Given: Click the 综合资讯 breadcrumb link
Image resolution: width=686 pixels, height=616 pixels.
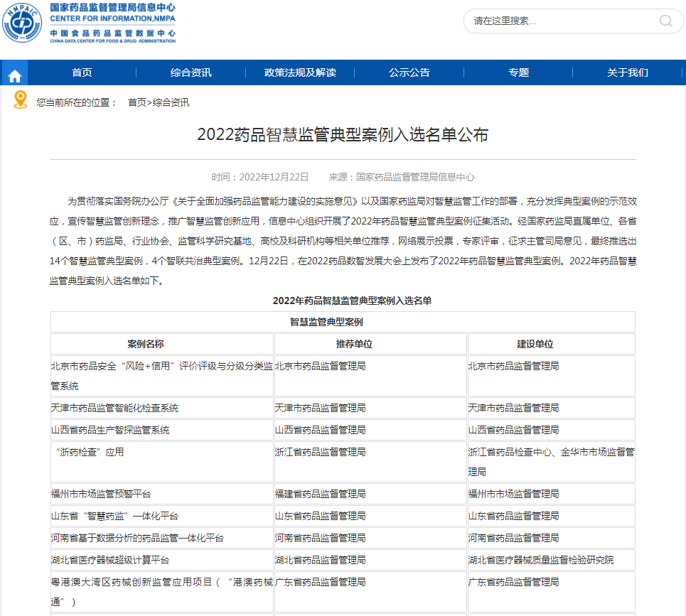Looking at the screenshot, I should click(171, 102).
